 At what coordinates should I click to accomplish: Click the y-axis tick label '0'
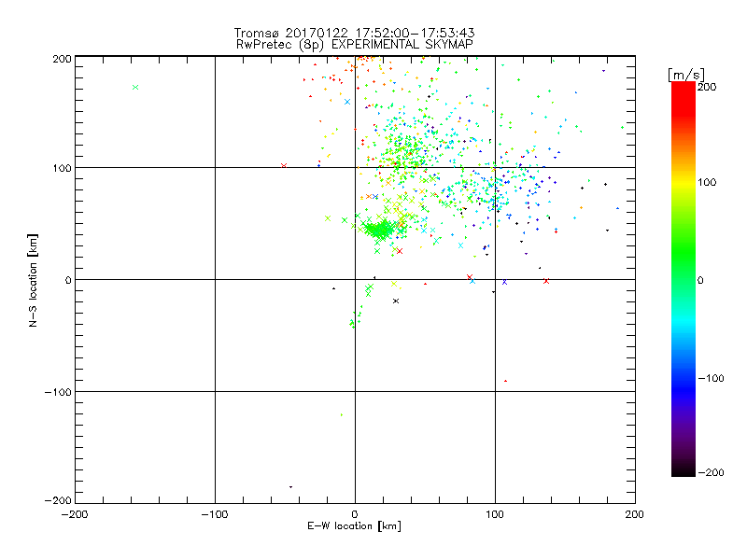tap(68, 280)
